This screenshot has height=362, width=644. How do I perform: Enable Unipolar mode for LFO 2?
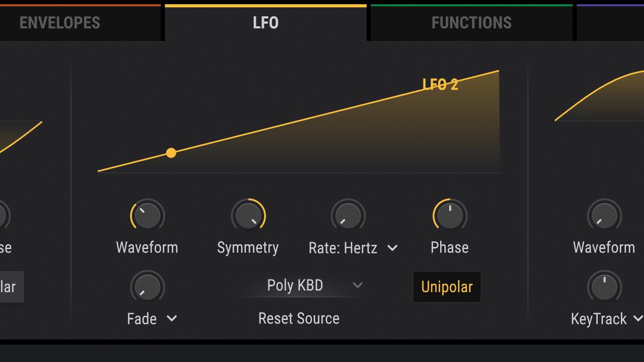point(447,287)
